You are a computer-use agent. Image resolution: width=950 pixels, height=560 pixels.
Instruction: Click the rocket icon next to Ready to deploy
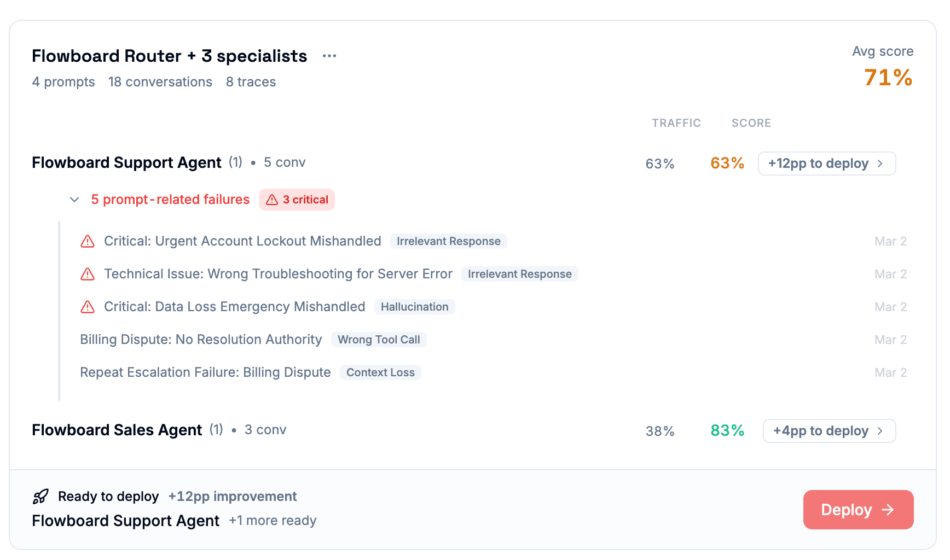click(40, 496)
